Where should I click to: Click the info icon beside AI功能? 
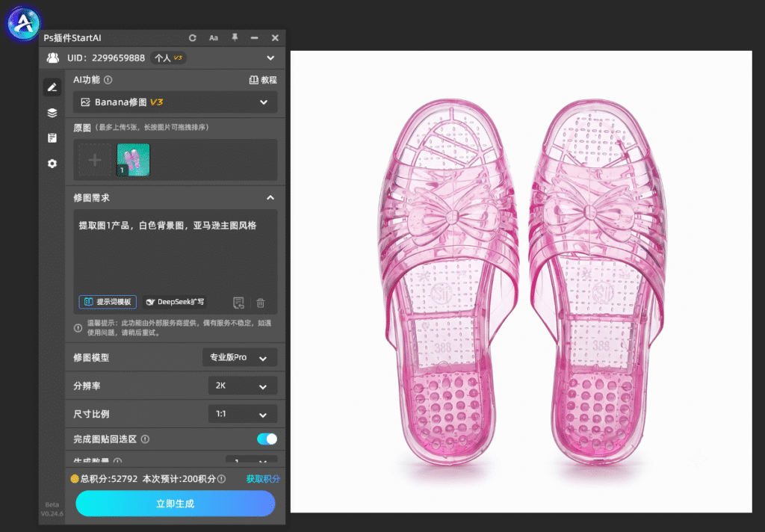[x=108, y=79]
